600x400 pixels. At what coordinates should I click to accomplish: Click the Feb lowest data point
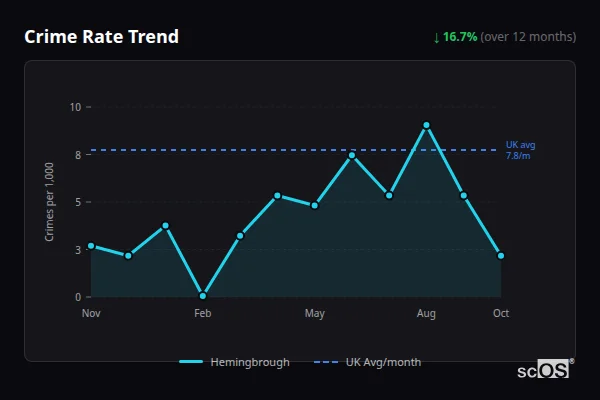(203, 296)
